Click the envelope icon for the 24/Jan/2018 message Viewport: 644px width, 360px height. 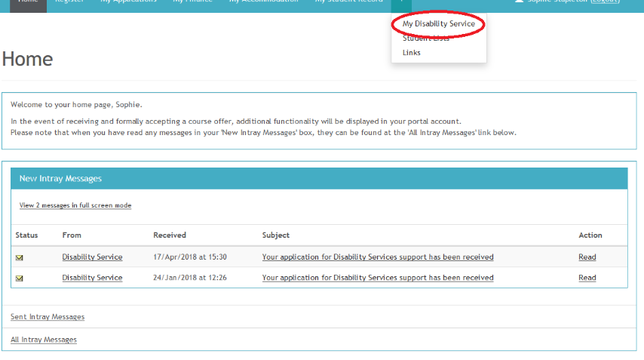pyautogui.click(x=20, y=278)
